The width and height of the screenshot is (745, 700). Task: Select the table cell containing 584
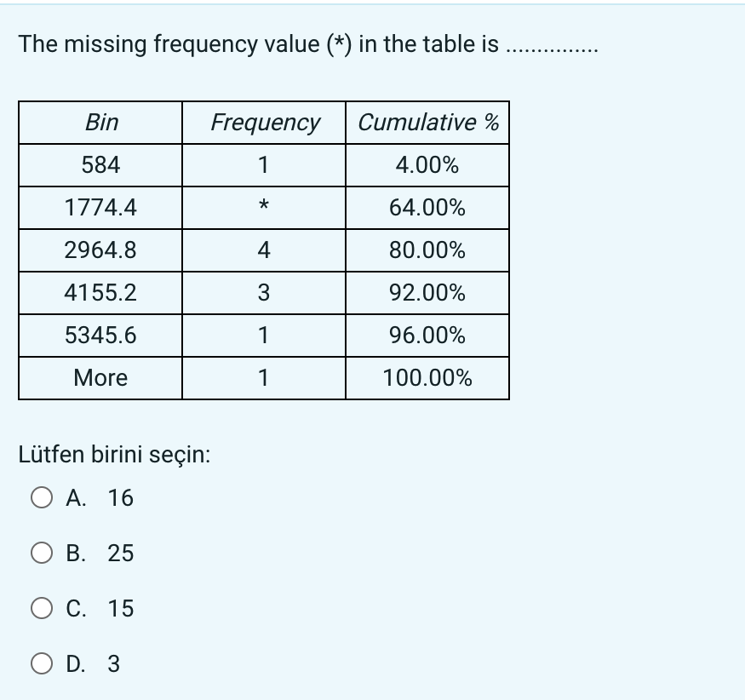click(99, 165)
